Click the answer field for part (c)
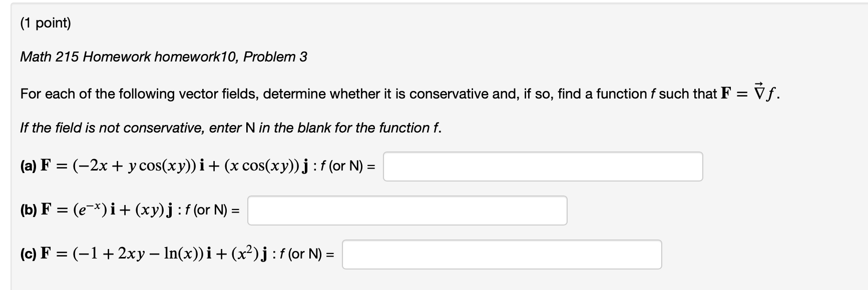868x290 pixels. pyautogui.click(x=502, y=254)
